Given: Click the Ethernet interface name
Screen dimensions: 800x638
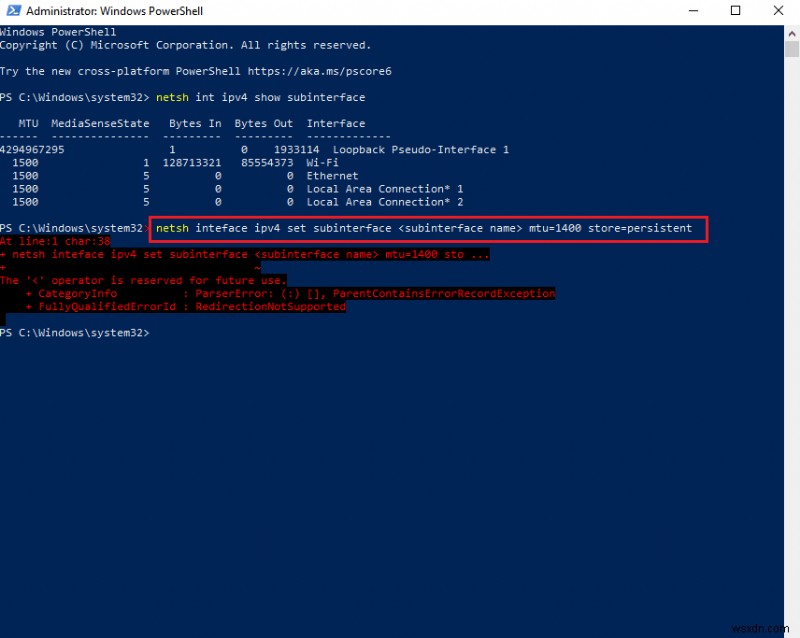Looking at the screenshot, I should pos(332,176).
